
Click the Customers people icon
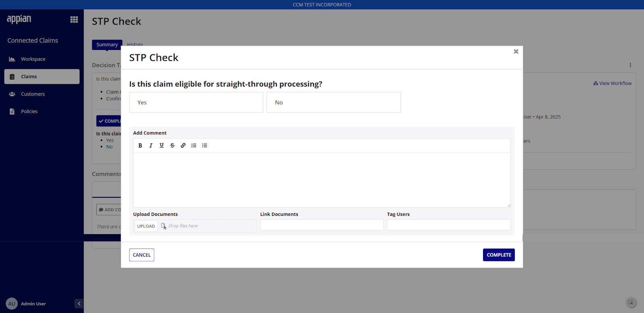pyautogui.click(x=12, y=94)
